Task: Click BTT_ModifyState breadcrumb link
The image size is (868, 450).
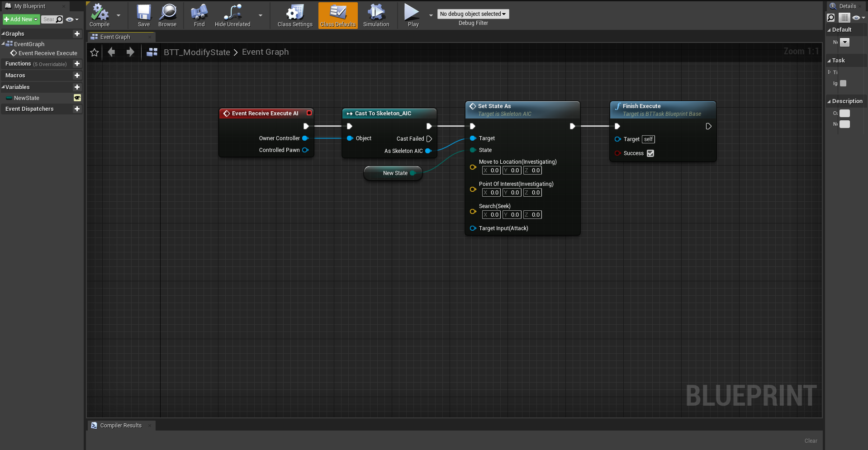Action: [197, 52]
